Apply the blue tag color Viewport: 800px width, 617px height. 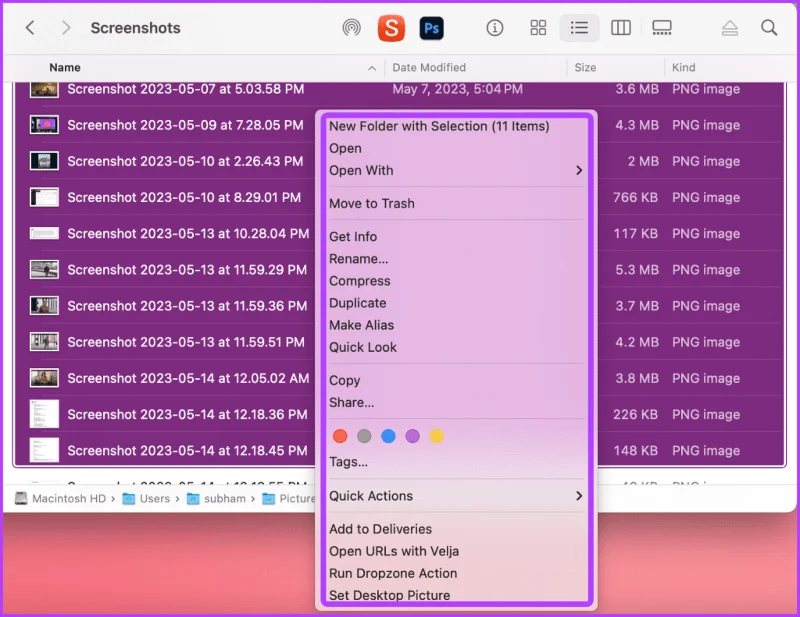click(x=388, y=436)
